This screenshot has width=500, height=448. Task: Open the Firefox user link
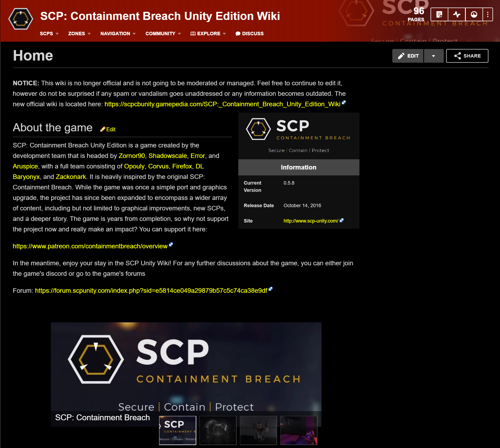click(x=182, y=166)
